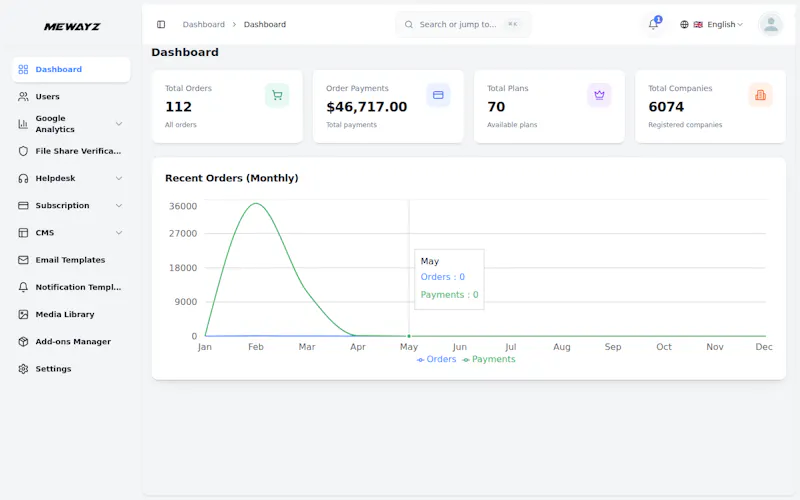The width and height of the screenshot is (800, 500).
Task: Click the CMS layout icon
Action: pos(23,233)
